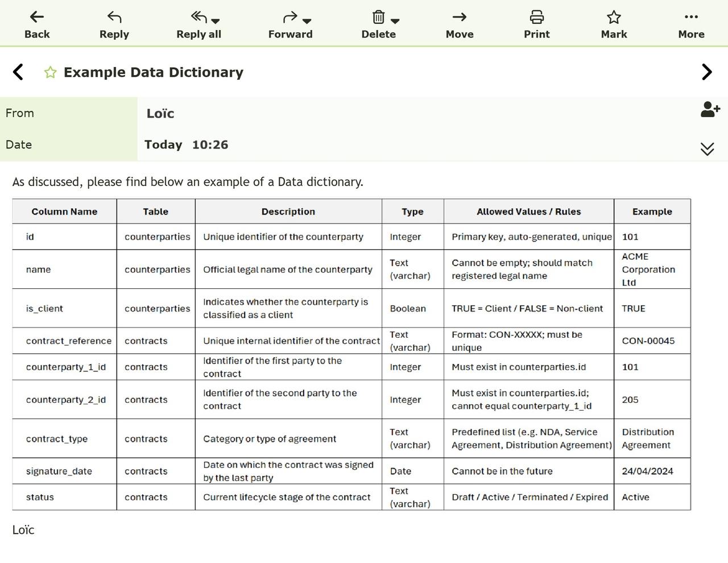Viewport: 728px width, 563px height.
Task: Click the Reply all icon
Action: coord(199,17)
